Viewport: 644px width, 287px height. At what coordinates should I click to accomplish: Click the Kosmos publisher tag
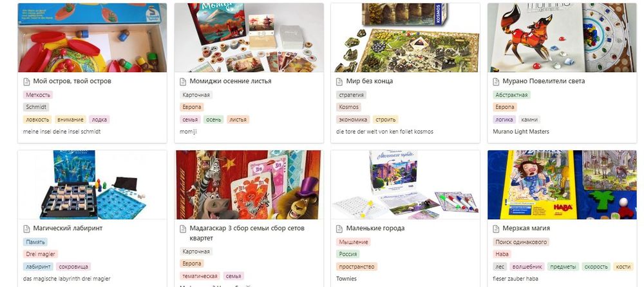(x=348, y=107)
